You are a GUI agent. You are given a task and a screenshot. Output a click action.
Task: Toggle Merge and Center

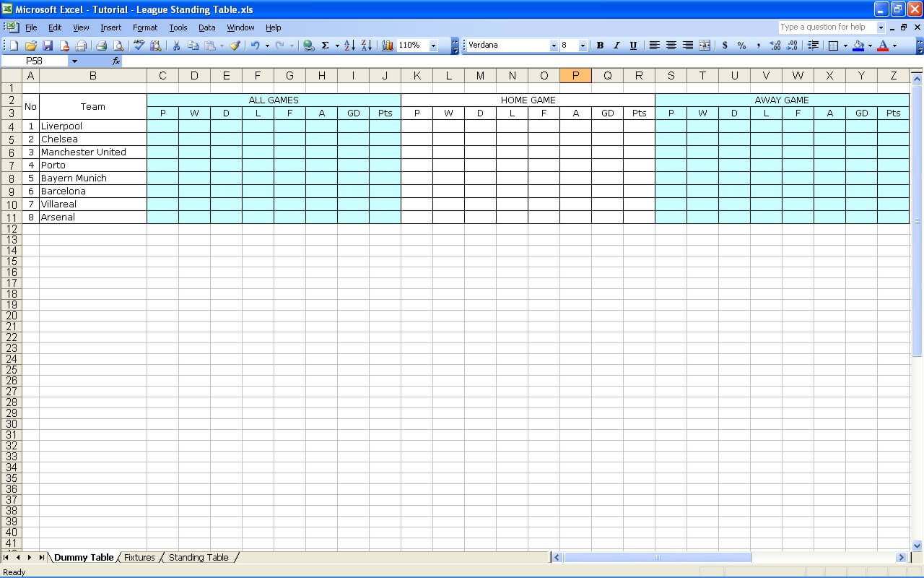point(705,46)
